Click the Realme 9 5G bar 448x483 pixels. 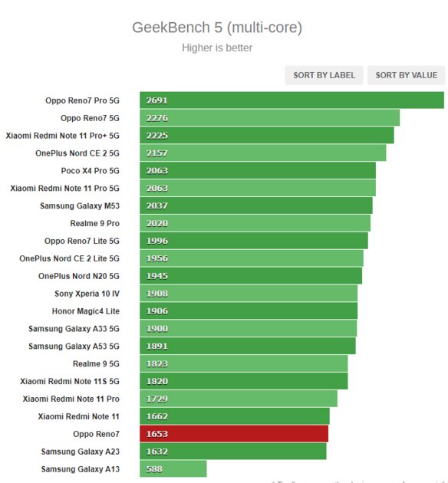pyautogui.click(x=244, y=364)
